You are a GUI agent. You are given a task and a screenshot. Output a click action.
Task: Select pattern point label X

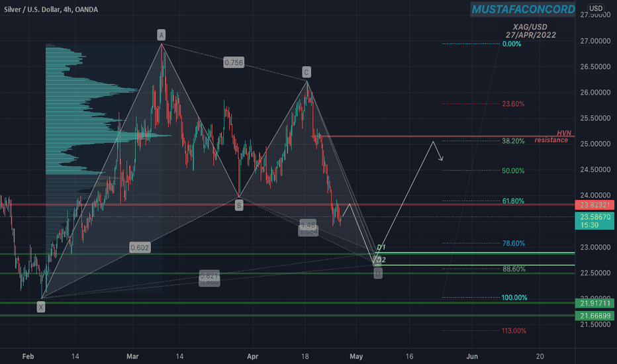[x=41, y=306]
